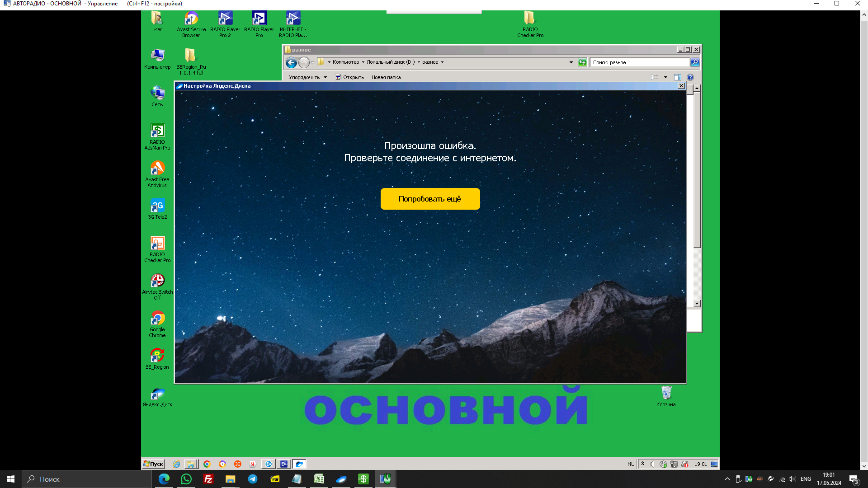
Task: Open Telegram on host taskbar
Action: pyautogui.click(x=253, y=479)
